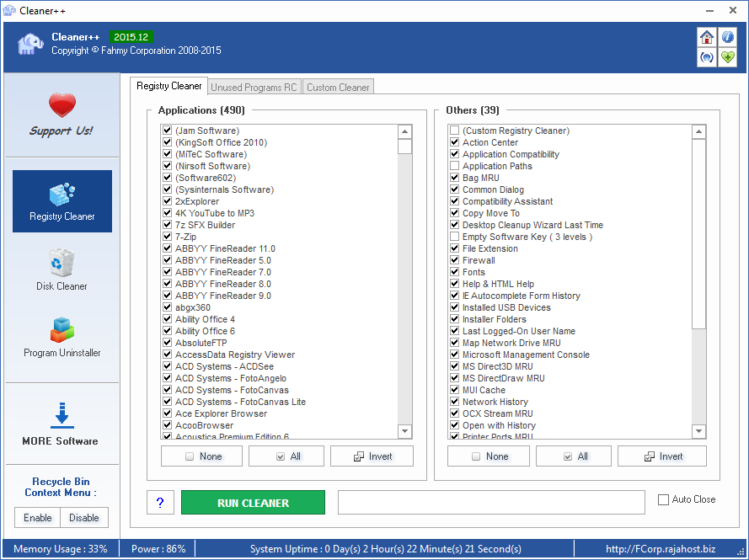
Task: Enable the Empty Software Key ( 3 levels ) checkbox
Action: point(454,237)
